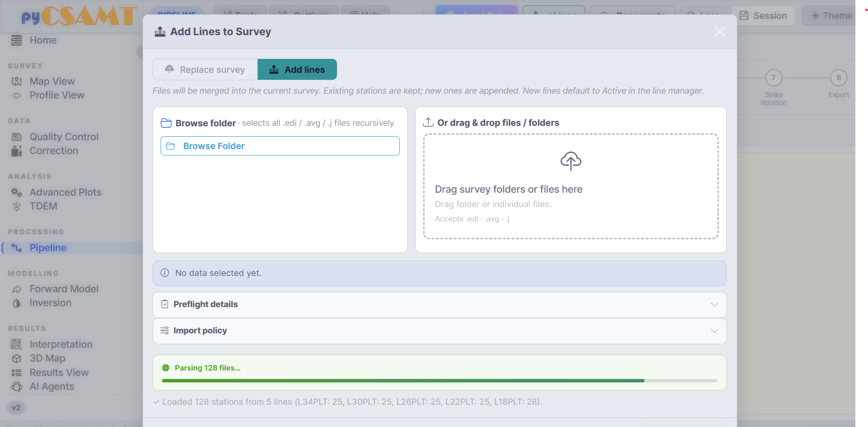Click the Interpretation grid icon
This screenshot has height=427, width=868.
(17, 344)
